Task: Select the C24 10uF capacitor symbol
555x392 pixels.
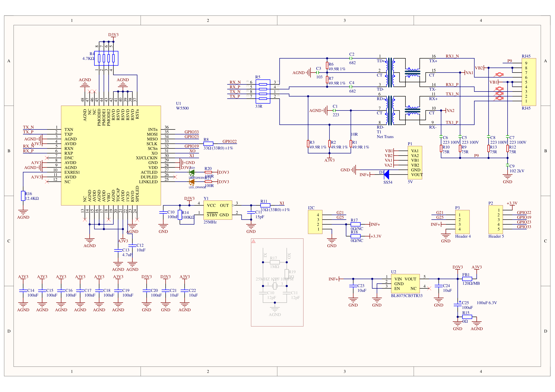Action: [x=439, y=286]
